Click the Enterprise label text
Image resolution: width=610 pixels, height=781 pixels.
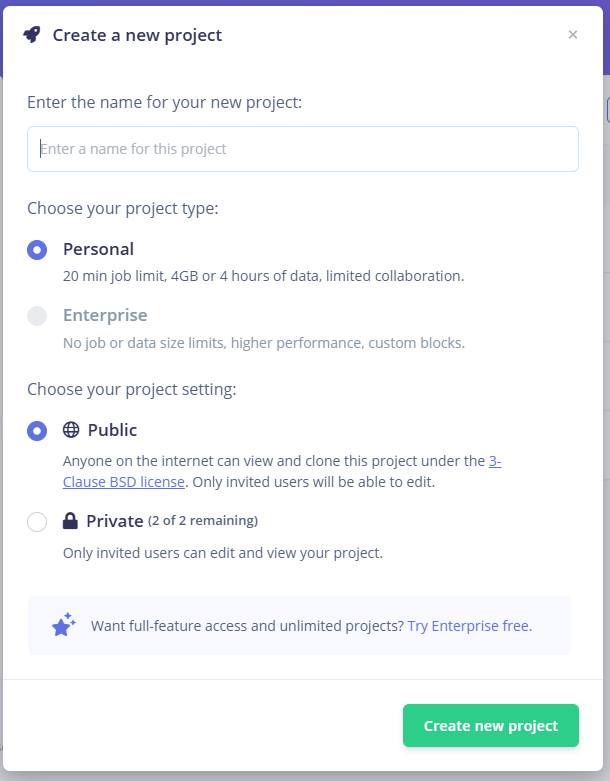tap(105, 315)
